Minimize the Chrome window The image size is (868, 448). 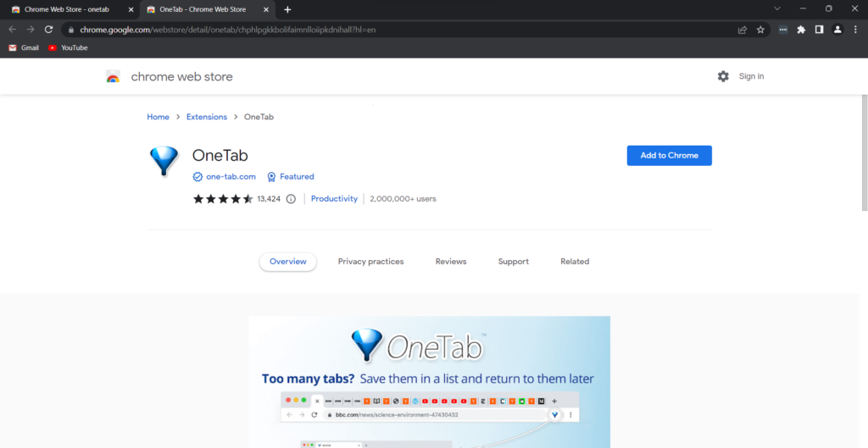(x=803, y=8)
